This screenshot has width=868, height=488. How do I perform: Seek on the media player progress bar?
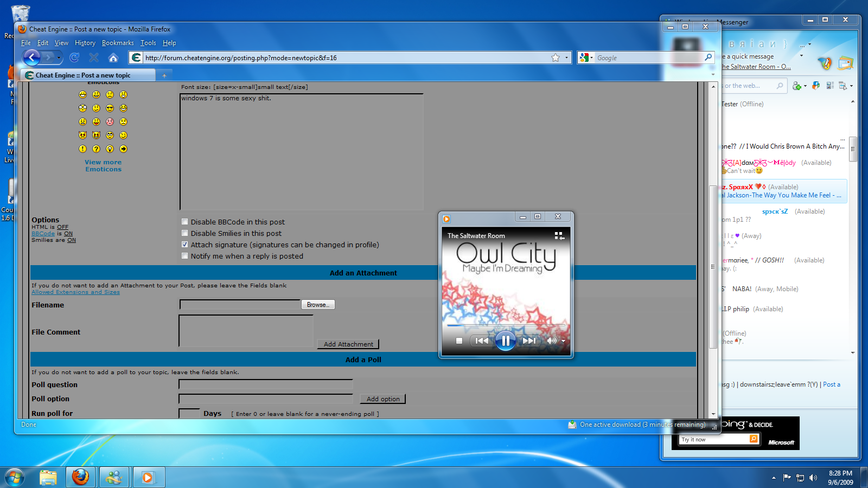point(506,325)
